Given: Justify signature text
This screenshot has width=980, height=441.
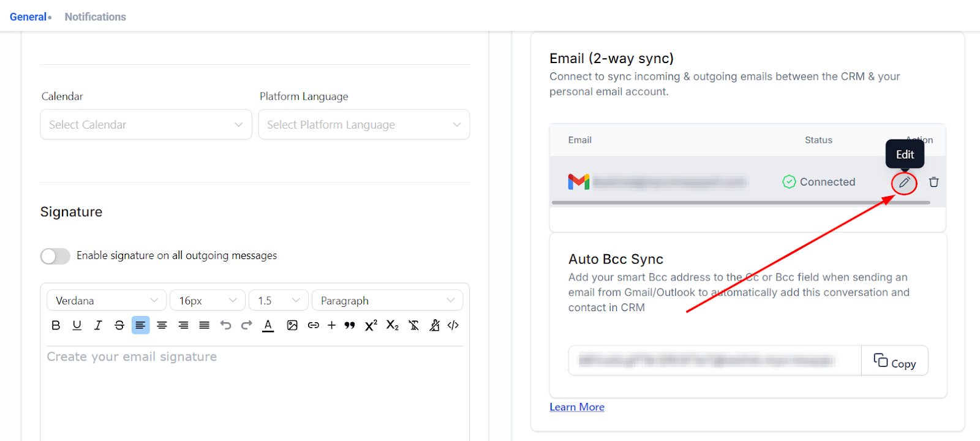Looking at the screenshot, I should click(205, 325).
